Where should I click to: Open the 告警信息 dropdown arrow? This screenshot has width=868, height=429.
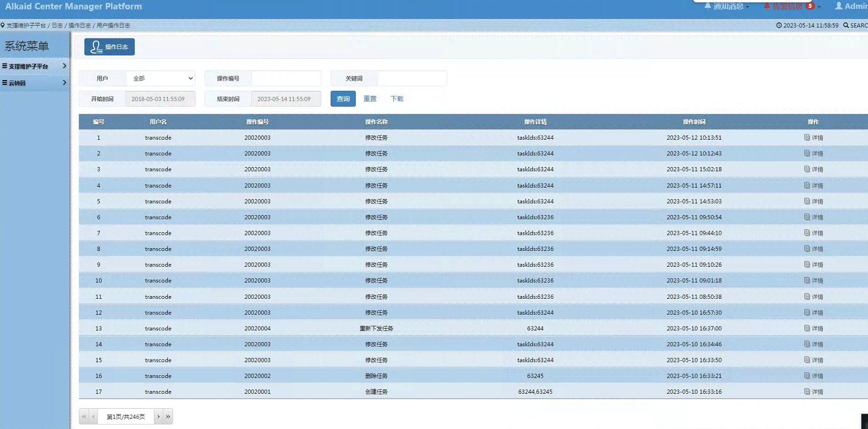coord(819,7)
